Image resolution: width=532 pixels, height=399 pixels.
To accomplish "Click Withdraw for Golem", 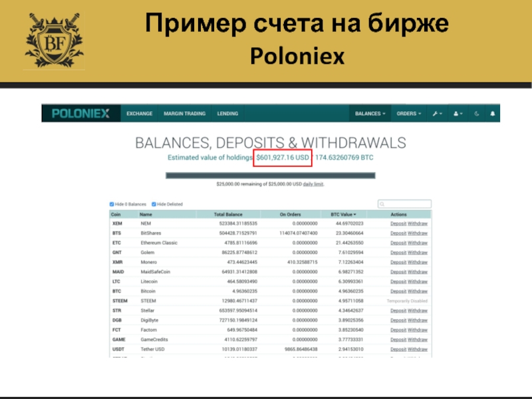I will click(x=418, y=253).
